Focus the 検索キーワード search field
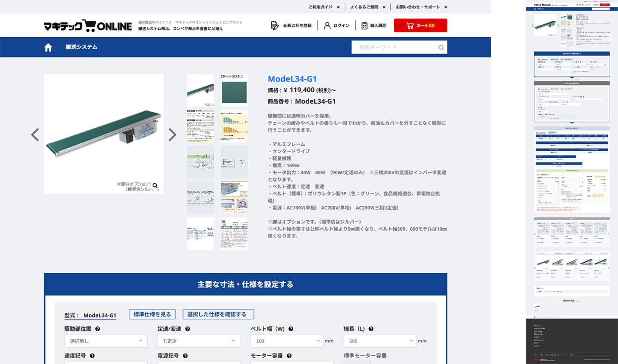The height and width of the screenshot is (364, 618). pyautogui.click(x=394, y=47)
